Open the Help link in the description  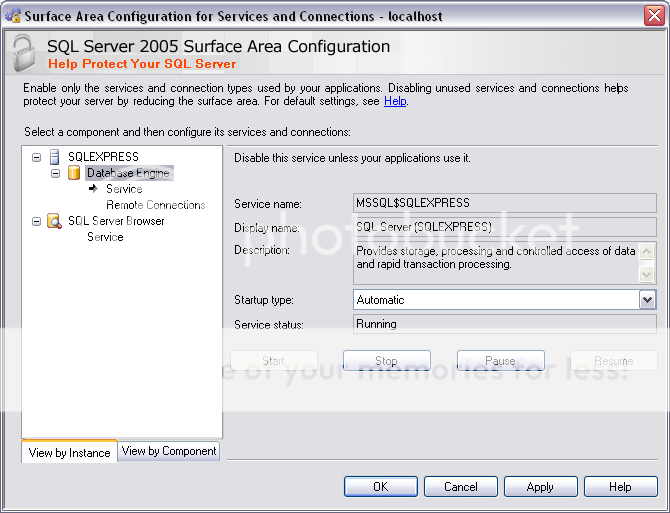pyautogui.click(x=395, y=101)
